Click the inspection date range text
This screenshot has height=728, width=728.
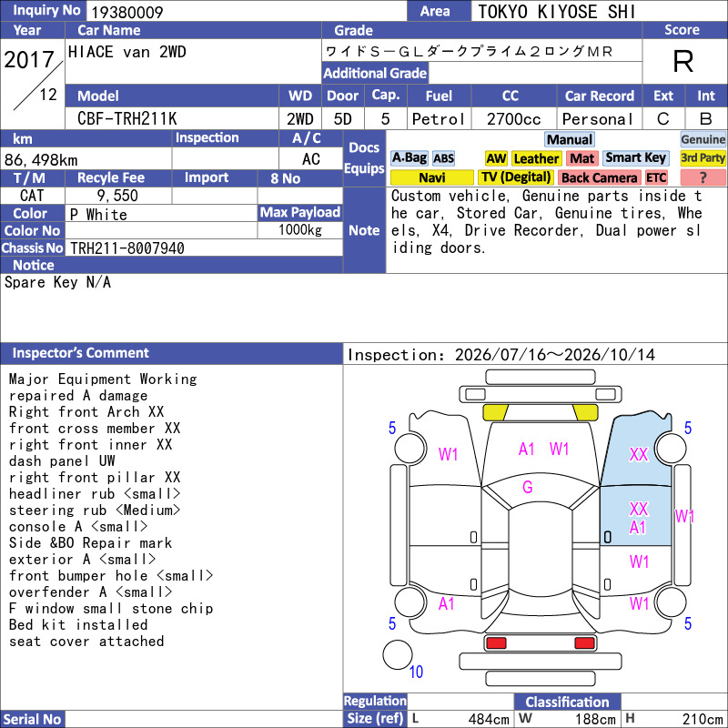(x=501, y=355)
